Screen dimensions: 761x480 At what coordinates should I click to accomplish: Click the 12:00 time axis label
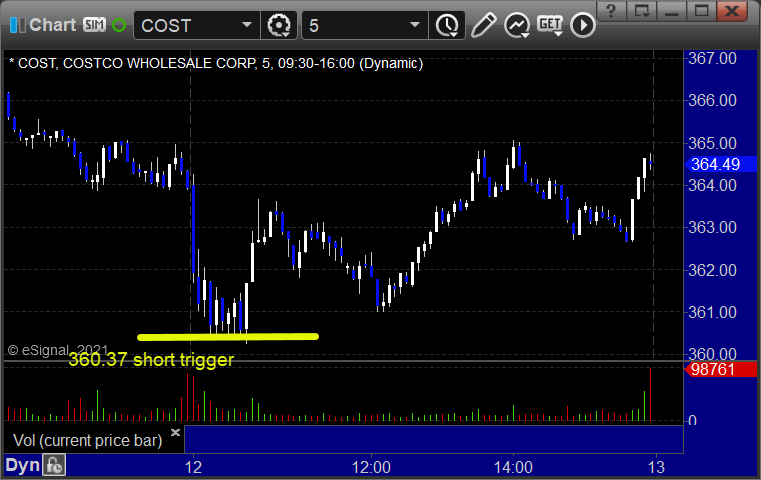pos(371,467)
